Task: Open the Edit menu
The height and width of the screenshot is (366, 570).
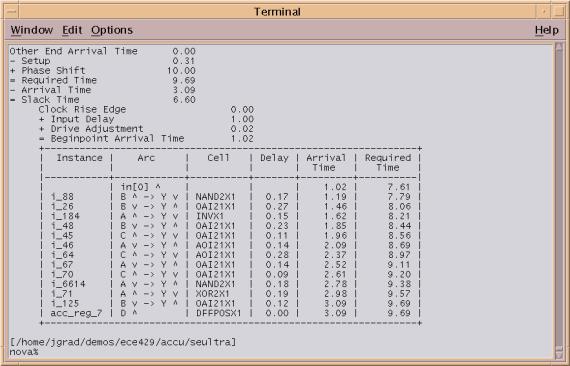Action: point(72,30)
